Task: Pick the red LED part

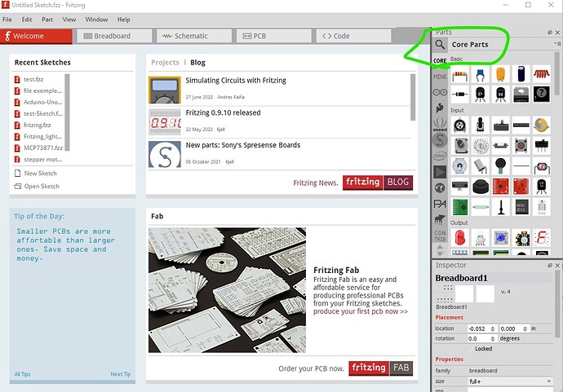Action: coord(460,238)
